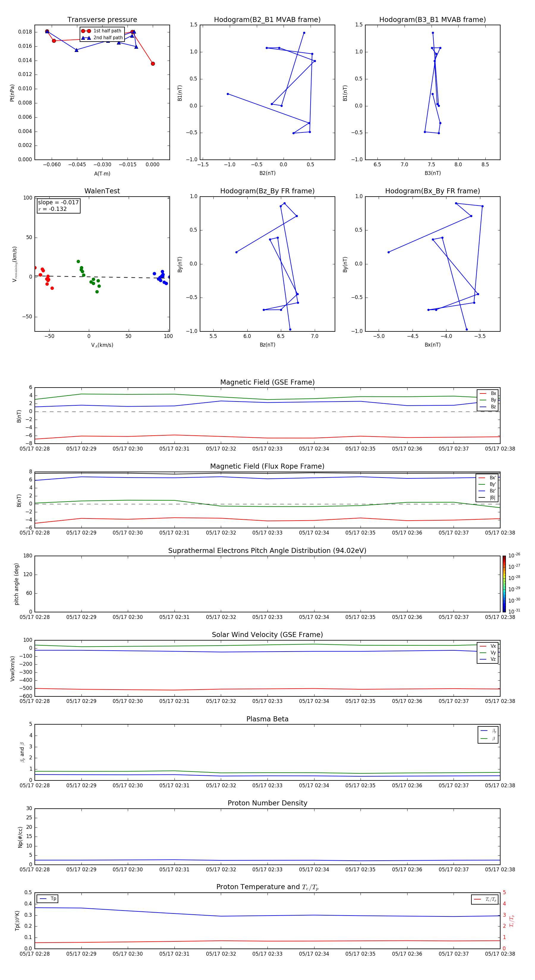
Task: Select the |B| entry in Flux Rope legend
Action: 487,498
